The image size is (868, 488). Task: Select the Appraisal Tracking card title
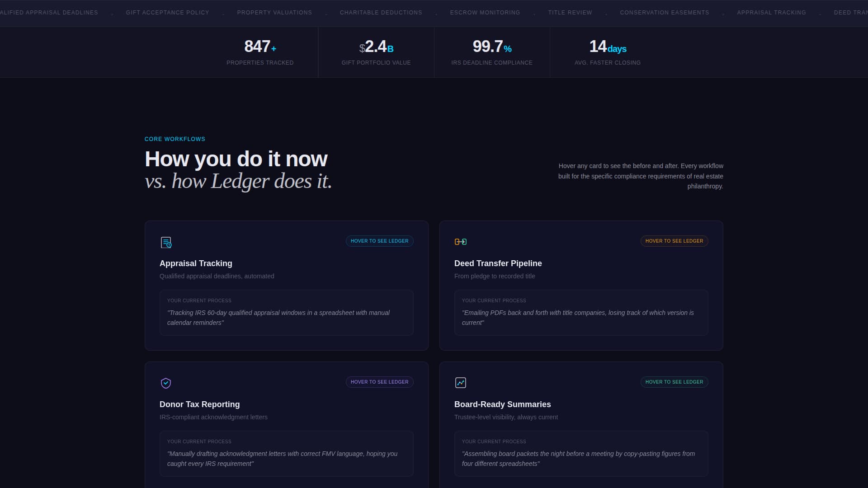[x=196, y=263]
